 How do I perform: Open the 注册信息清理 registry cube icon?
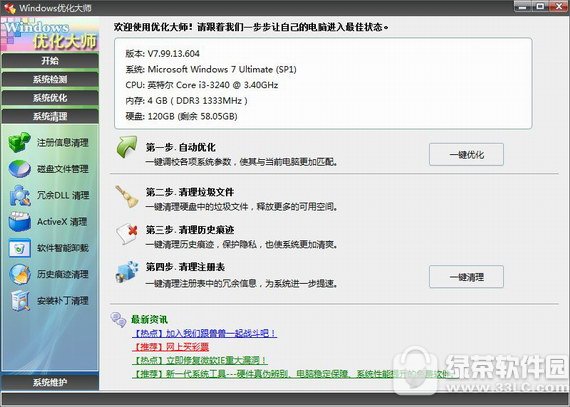coord(19,142)
